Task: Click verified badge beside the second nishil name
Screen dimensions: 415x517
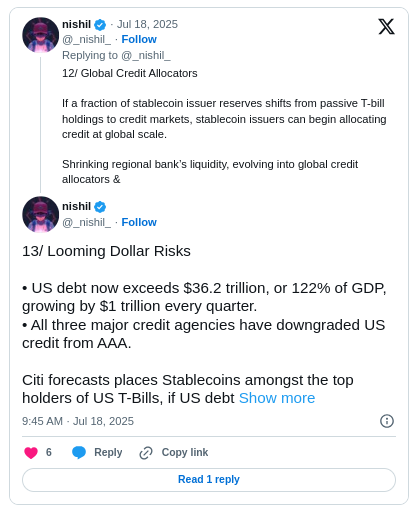Action: [x=100, y=207]
